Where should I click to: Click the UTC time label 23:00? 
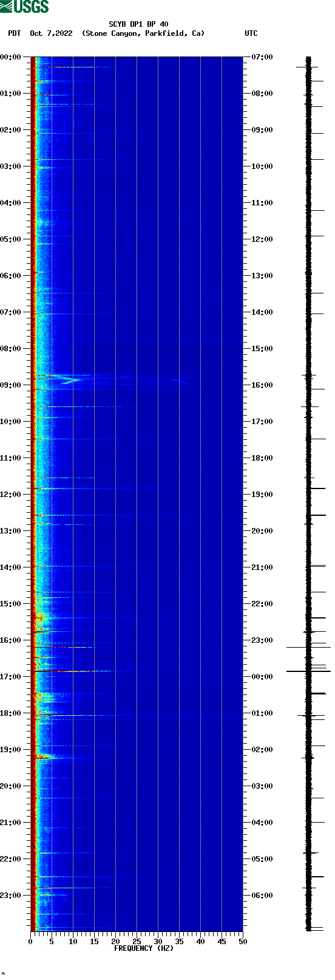tap(262, 640)
